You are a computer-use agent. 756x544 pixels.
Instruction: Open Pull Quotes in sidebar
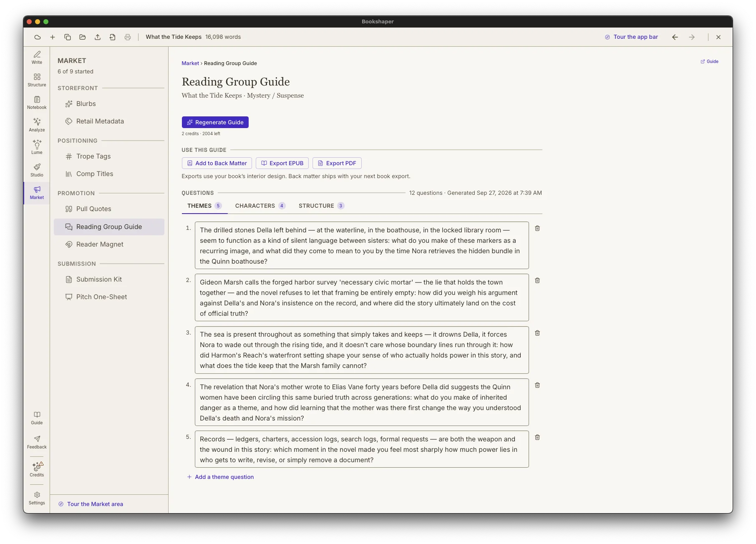(109, 209)
